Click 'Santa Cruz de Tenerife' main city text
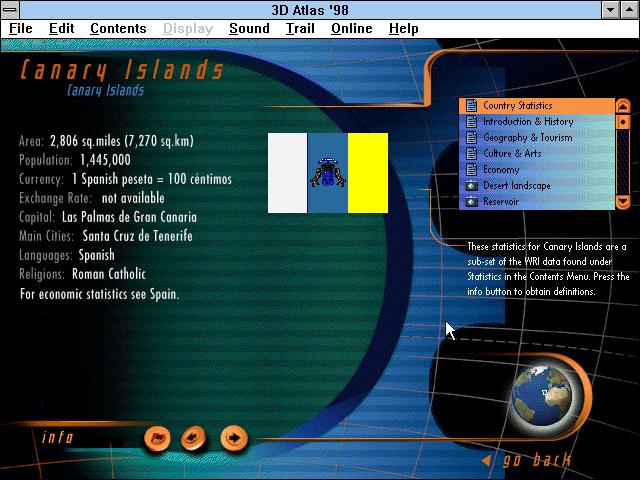Screen dimensions: 640x480 point(137,236)
